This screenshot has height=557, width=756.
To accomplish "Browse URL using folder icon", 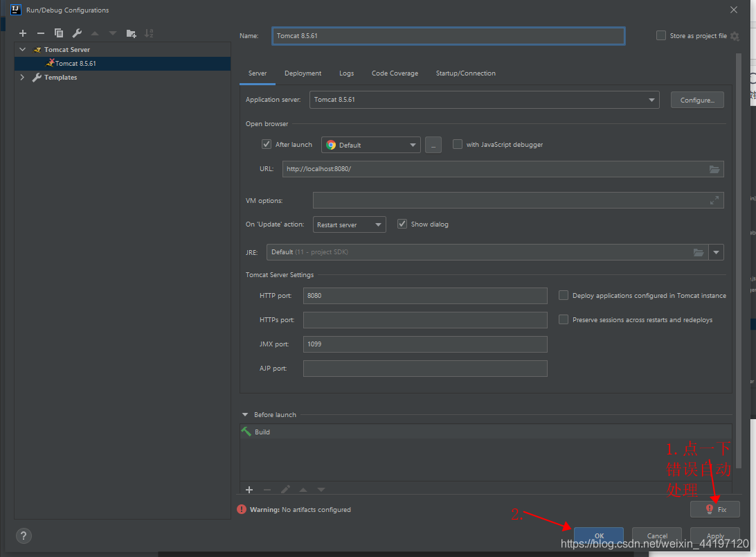I will tap(714, 169).
